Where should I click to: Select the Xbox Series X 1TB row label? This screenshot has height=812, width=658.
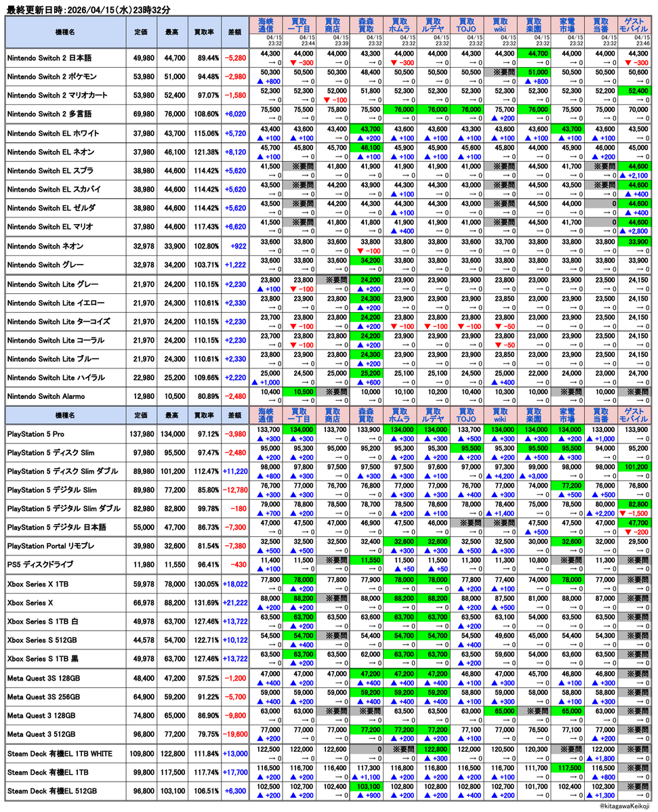click(38, 584)
